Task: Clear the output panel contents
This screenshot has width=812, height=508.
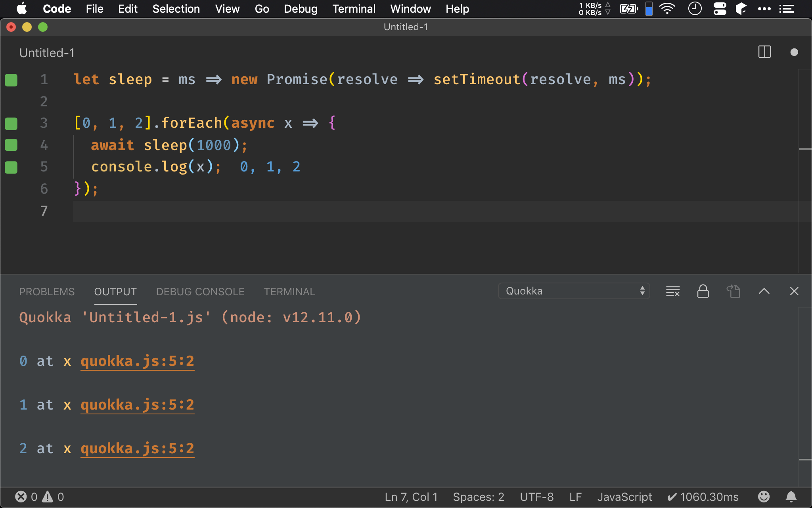Action: 672,291
